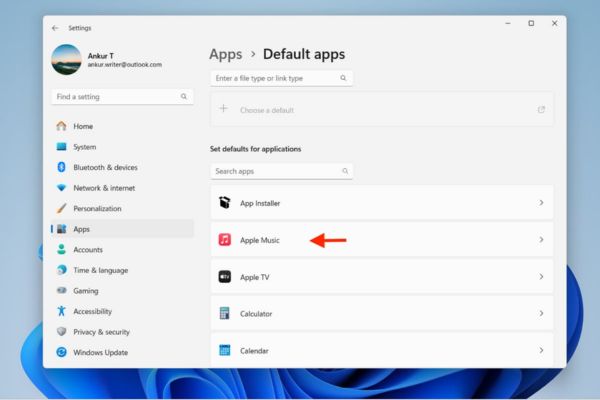600x400 pixels.
Task: Go to Network & internet section
Action: coord(103,188)
